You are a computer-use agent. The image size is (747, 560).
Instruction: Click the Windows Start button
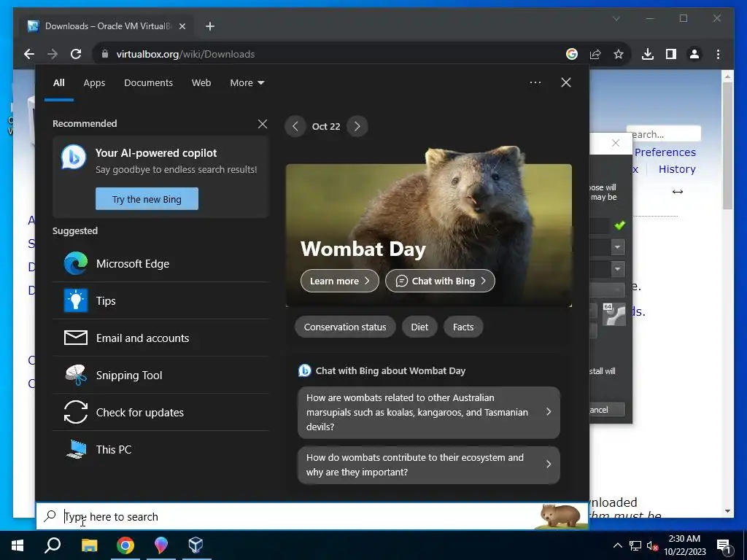[18, 545]
